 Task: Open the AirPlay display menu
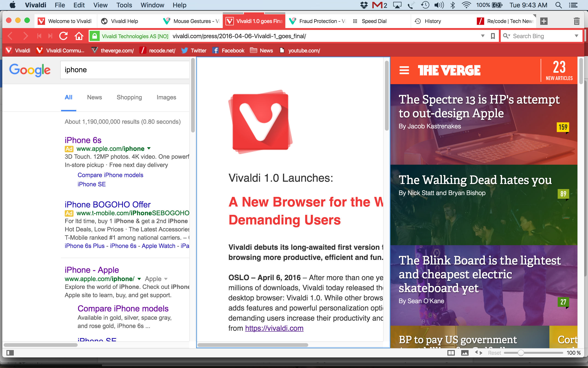[397, 5]
